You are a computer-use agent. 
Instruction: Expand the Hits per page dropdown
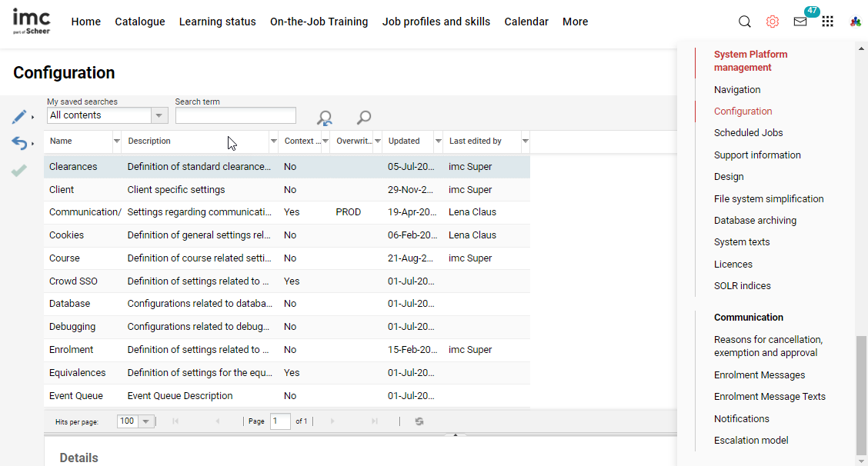click(x=145, y=421)
